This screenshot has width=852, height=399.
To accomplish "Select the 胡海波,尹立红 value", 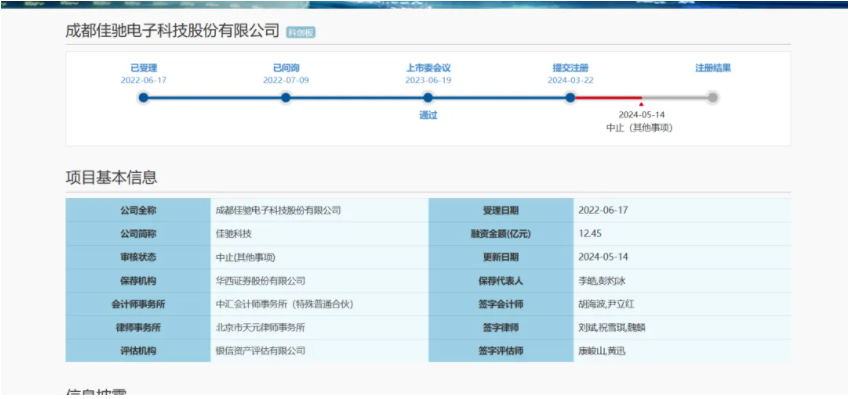I will tap(606, 304).
